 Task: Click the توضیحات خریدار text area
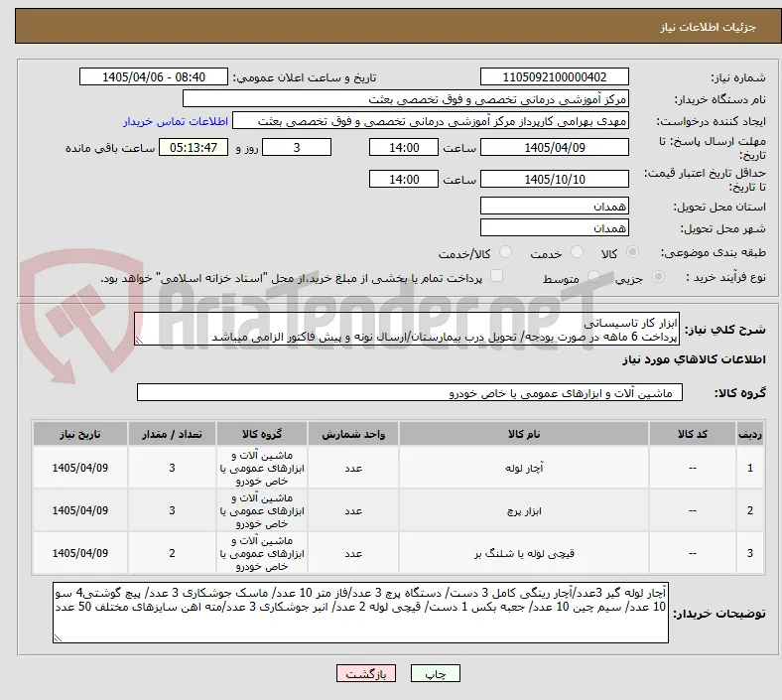pos(360,613)
